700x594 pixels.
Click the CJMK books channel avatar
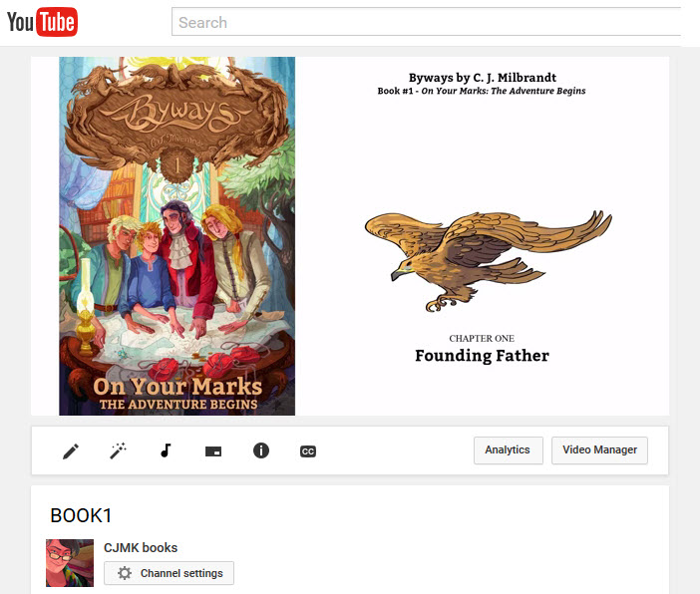(70, 563)
